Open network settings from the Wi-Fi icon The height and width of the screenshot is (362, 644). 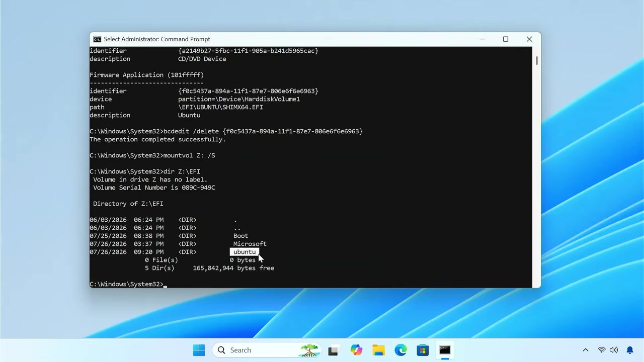(x=601, y=350)
